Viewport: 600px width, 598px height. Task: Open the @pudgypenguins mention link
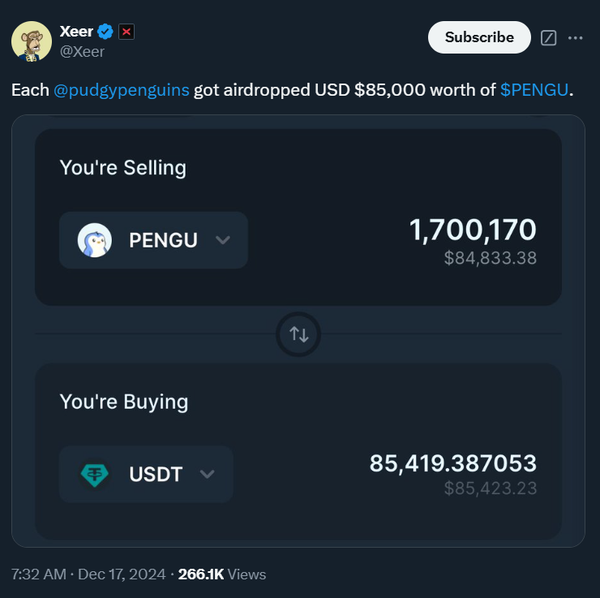[x=123, y=90]
